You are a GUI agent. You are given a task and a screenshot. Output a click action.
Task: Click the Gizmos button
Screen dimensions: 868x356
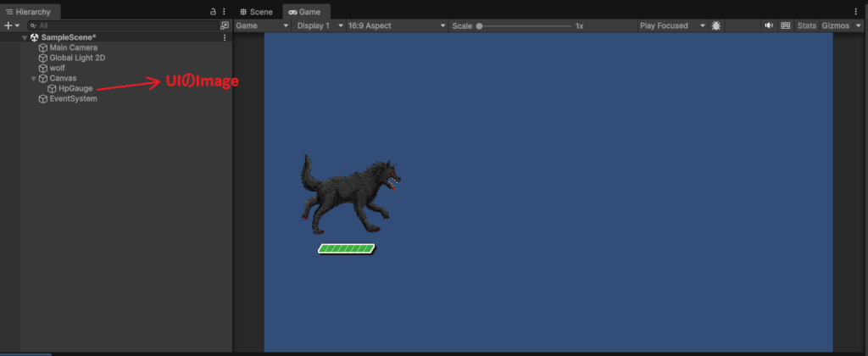click(835, 25)
